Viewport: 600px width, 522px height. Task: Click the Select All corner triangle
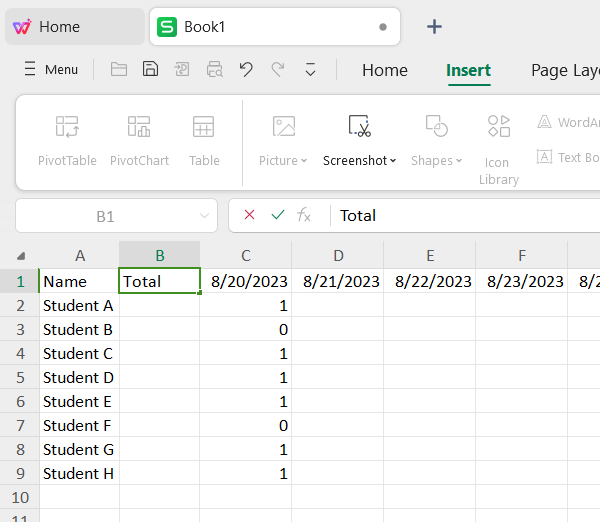click(x=21, y=255)
